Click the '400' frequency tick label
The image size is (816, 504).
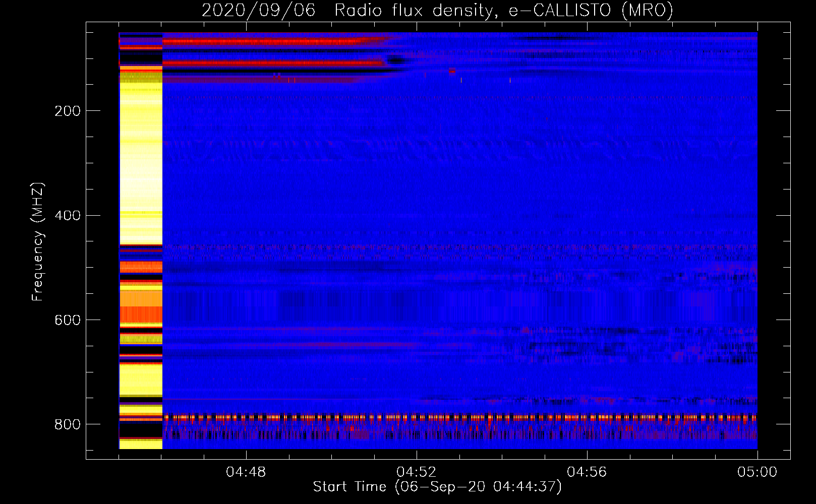(x=67, y=216)
